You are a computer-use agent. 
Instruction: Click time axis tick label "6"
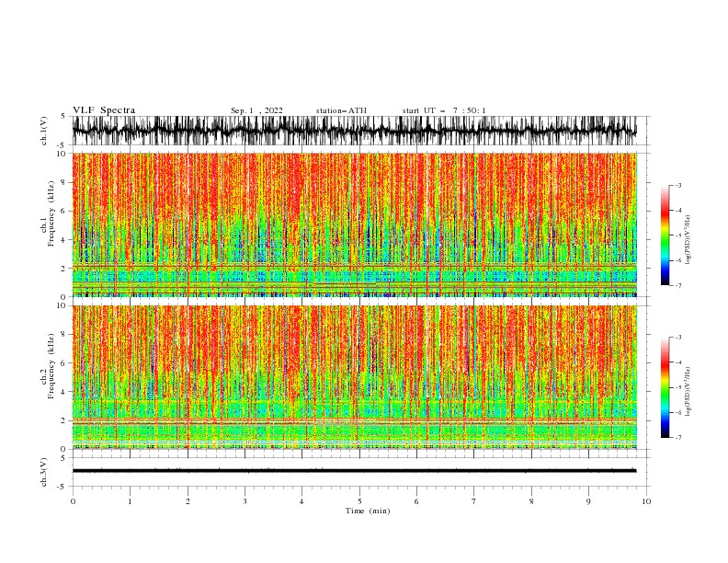coord(416,501)
